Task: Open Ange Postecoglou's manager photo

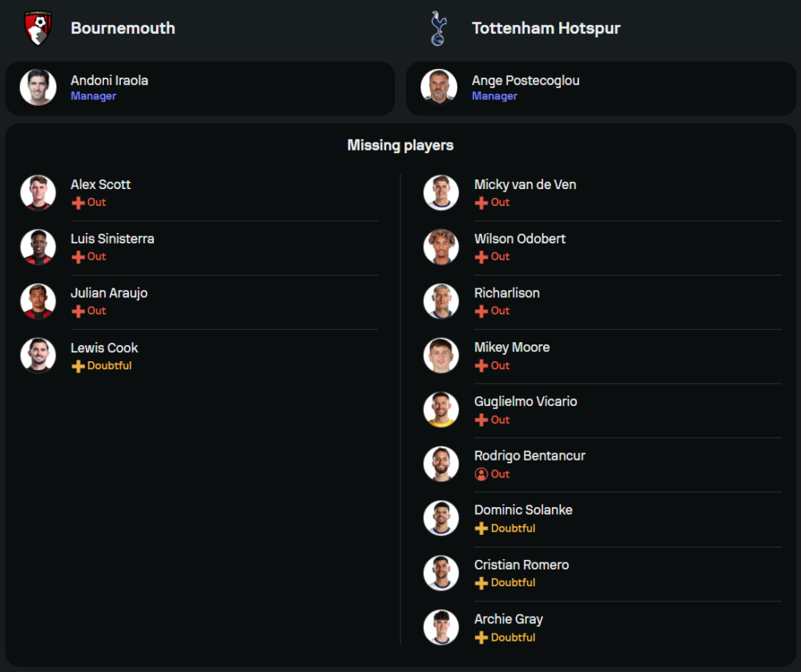Action: (x=438, y=87)
